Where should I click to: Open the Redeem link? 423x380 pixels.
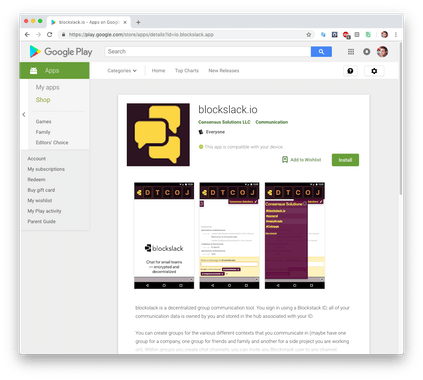point(36,179)
